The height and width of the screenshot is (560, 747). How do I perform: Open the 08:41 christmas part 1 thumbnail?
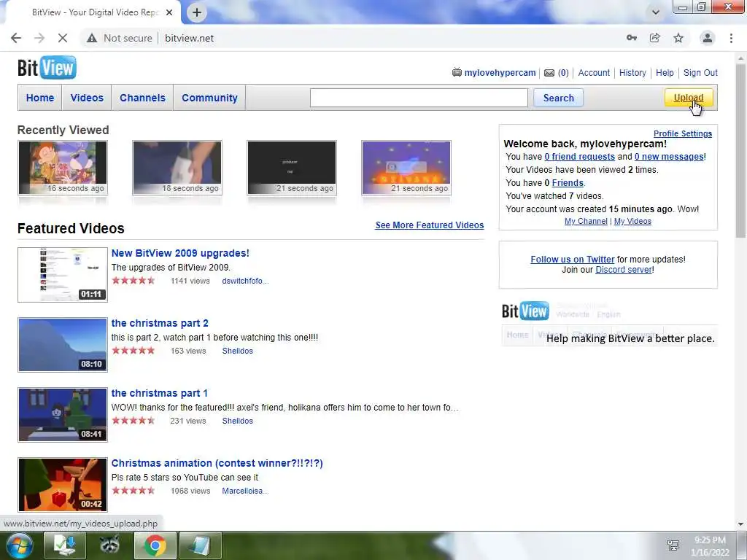[63, 415]
